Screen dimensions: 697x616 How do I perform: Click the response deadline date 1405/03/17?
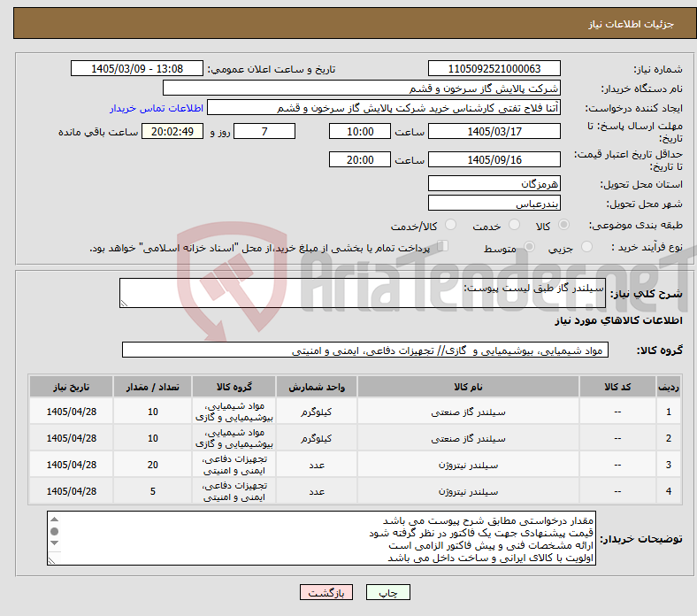[x=494, y=131]
